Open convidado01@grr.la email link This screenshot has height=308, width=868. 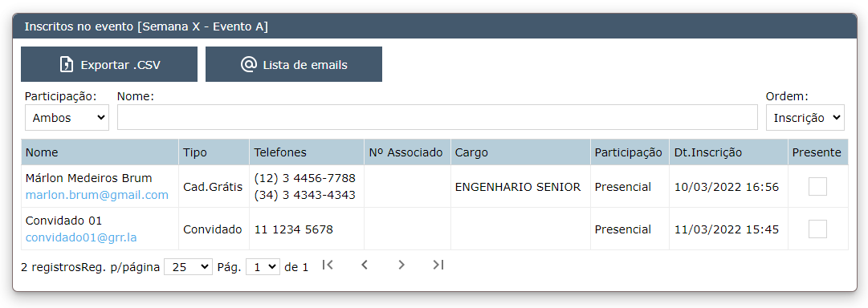81,237
